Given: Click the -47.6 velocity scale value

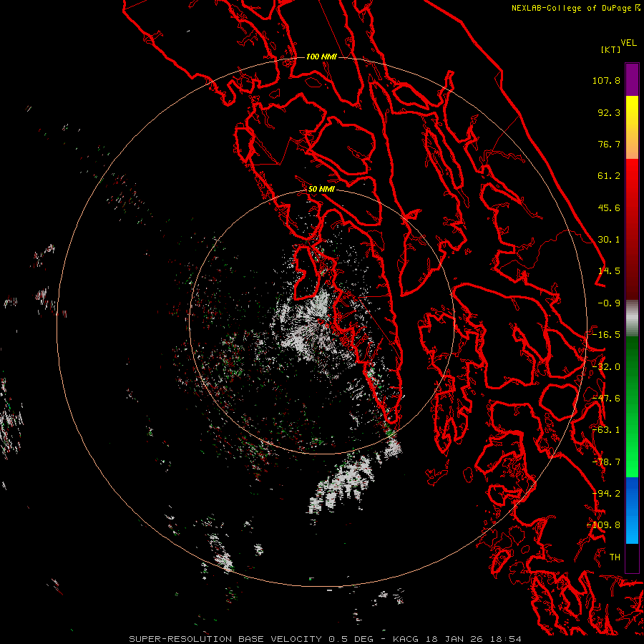Looking at the screenshot, I should (x=606, y=399).
